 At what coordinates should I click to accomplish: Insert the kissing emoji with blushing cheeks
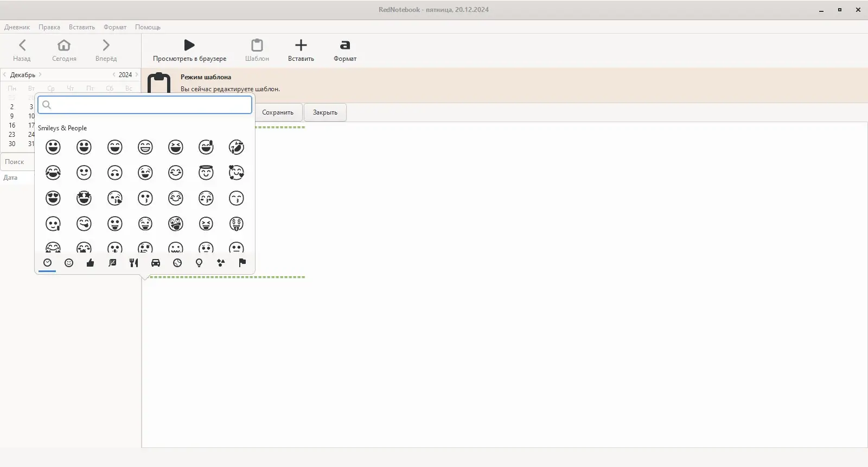(206, 198)
